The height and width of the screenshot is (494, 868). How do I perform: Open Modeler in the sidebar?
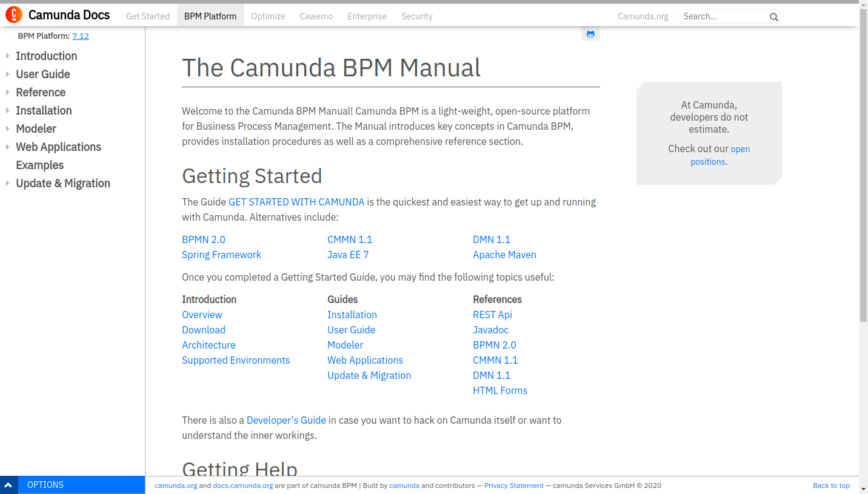(36, 129)
